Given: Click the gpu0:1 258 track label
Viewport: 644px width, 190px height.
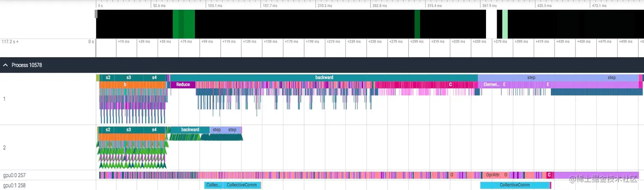Looking at the screenshot, I should (x=14, y=185).
